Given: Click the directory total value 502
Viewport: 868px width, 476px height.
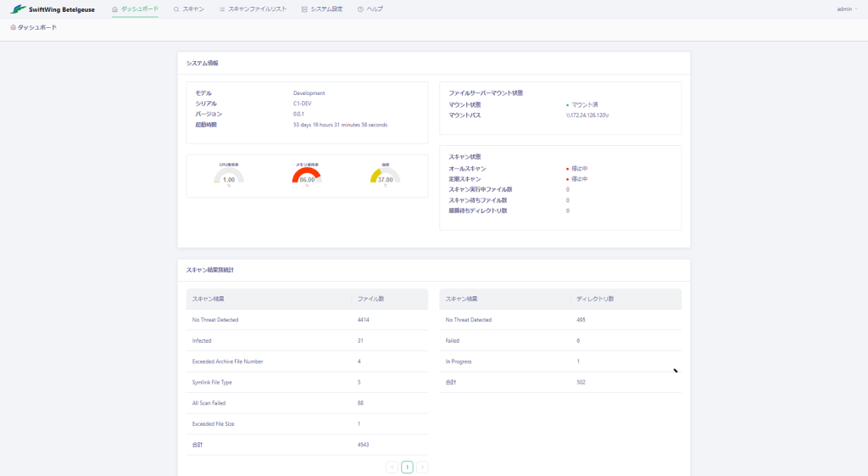Looking at the screenshot, I should point(581,383).
